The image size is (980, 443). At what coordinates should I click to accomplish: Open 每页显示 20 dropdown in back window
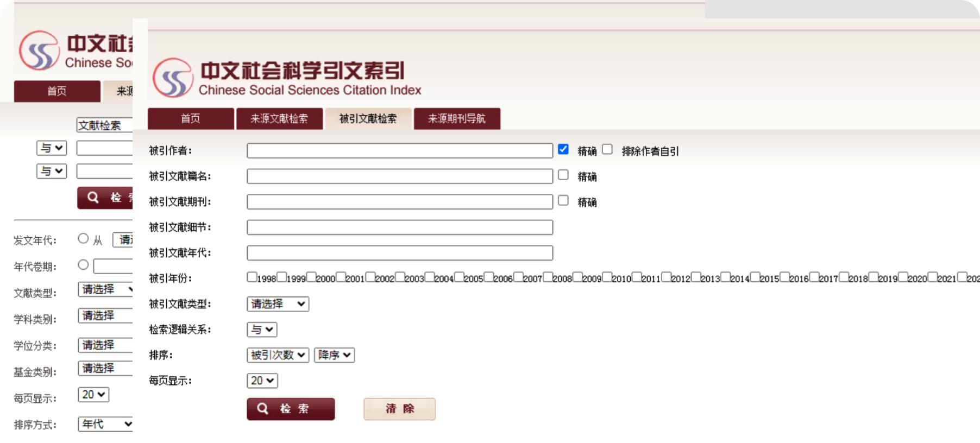click(x=93, y=395)
